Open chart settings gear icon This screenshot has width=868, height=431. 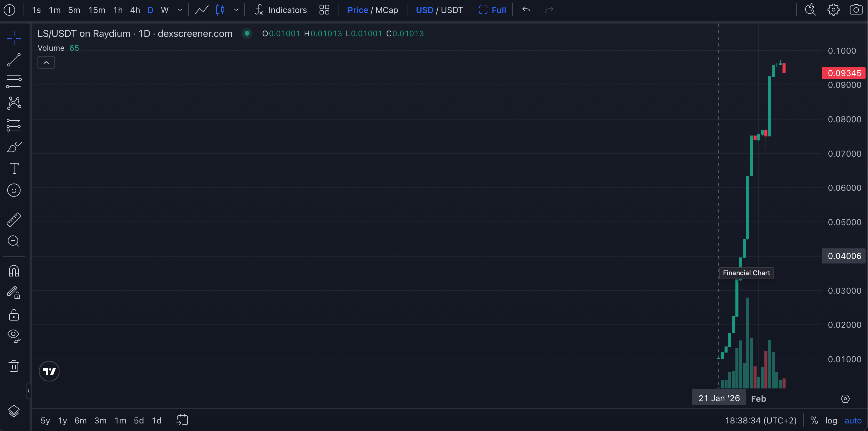click(833, 10)
